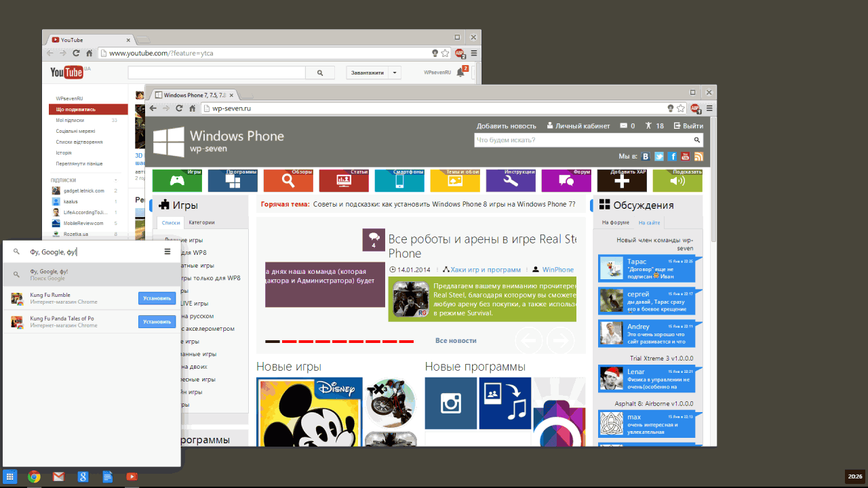Viewport: 868px width, 488px height.
Task: Select the YouTube browser tab
Action: click(90, 40)
